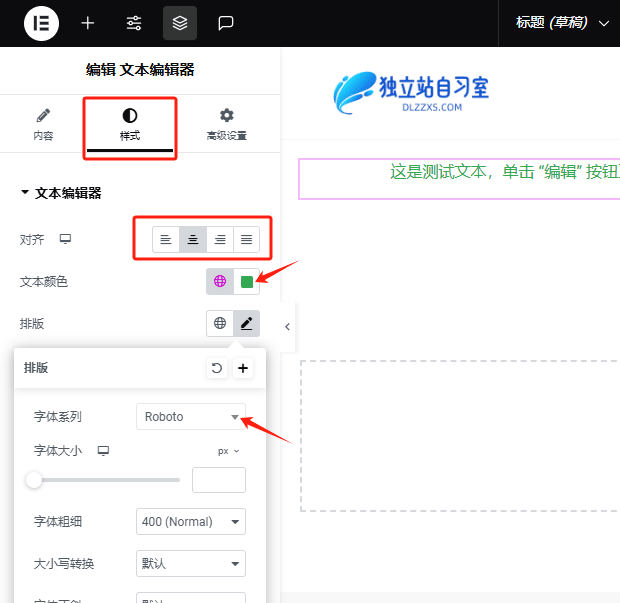Toggle the structure layers icon

tap(180, 23)
